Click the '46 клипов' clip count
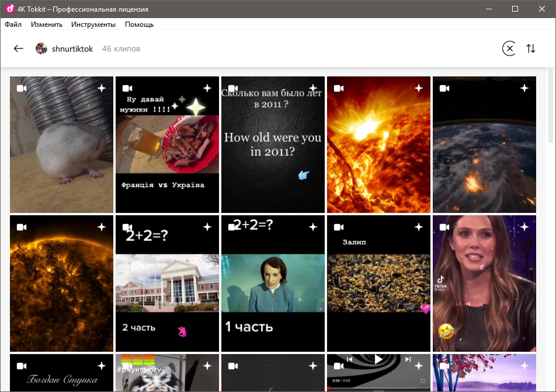This screenshot has width=556, height=392. coord(121,49)
